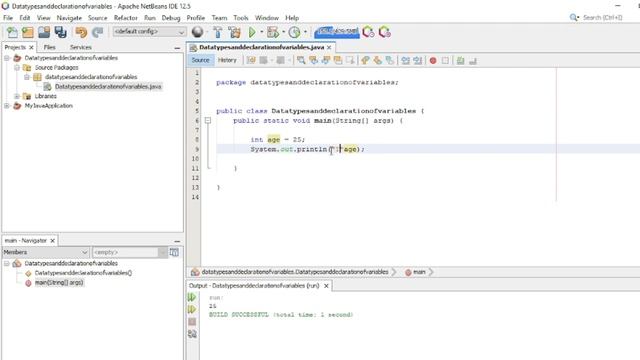The height and width of the screenshot is (360, 640).
Task: Select main(String[] args) in Navigator
Action: click(x=59, y=282)
